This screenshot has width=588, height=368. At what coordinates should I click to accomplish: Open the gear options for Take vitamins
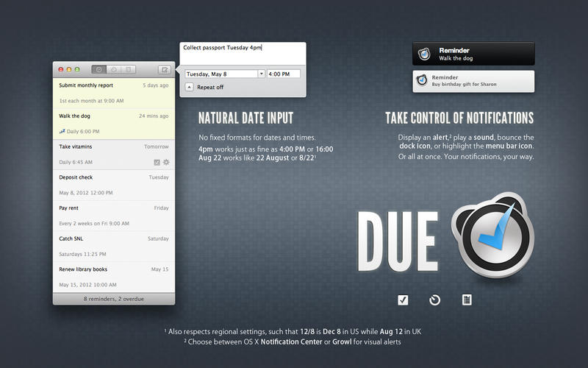(x=166, y=162)
